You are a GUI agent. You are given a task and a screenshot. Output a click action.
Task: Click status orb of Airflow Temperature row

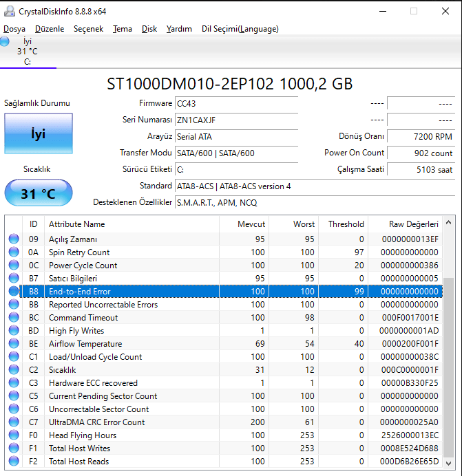[x=14, y=343]
